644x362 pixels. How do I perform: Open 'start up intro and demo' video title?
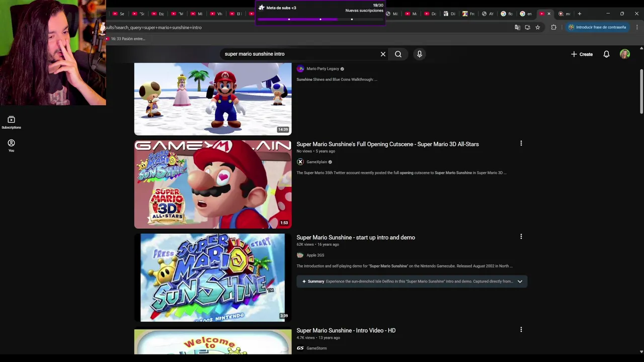tap(356, 237)
